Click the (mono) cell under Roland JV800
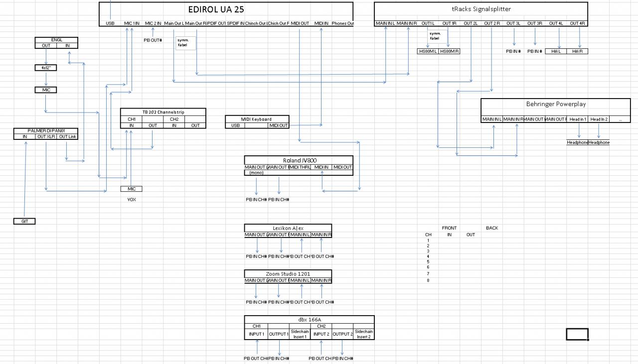 [256, 173]
